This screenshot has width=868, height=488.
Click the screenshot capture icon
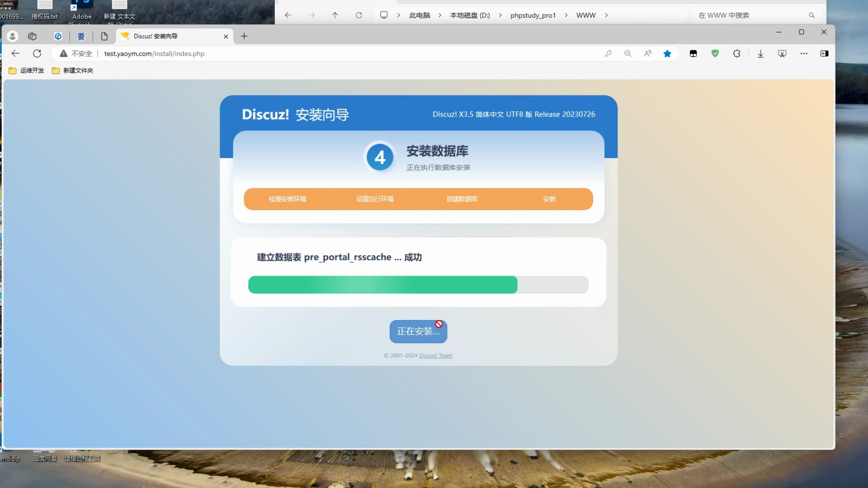pos(782,53)
